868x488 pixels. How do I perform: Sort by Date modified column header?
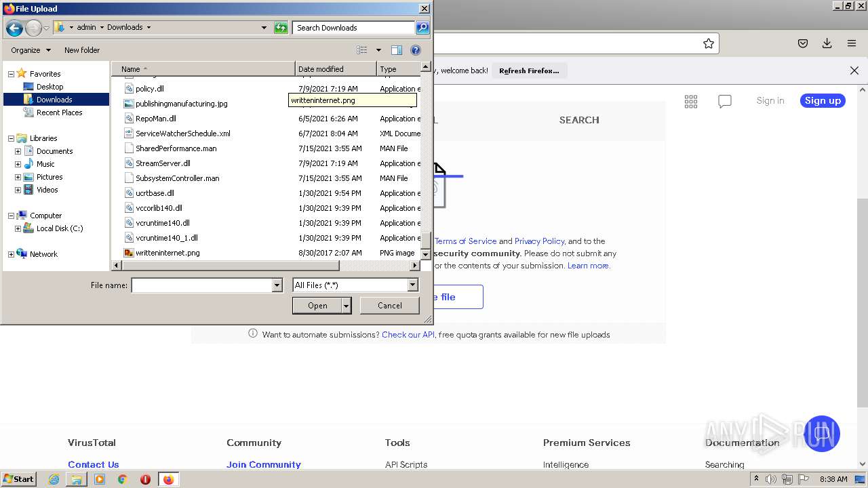click(x=336, y=69)
